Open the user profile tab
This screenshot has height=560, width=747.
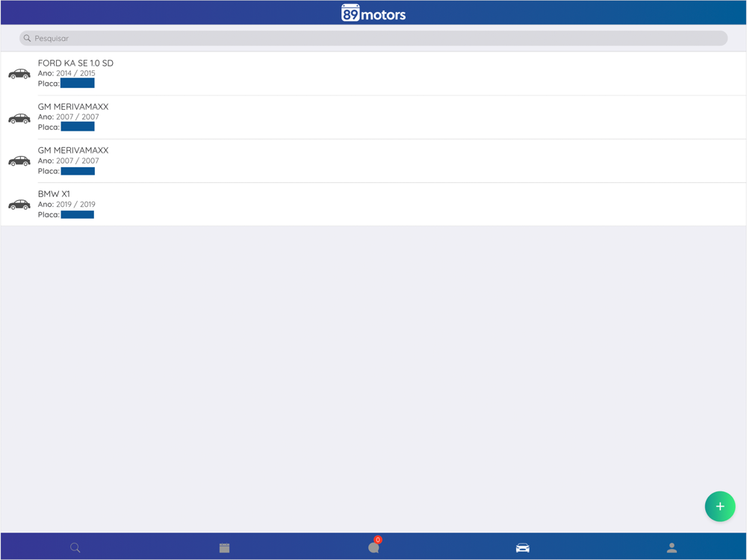pyautogui.click(x=672, y=547)
